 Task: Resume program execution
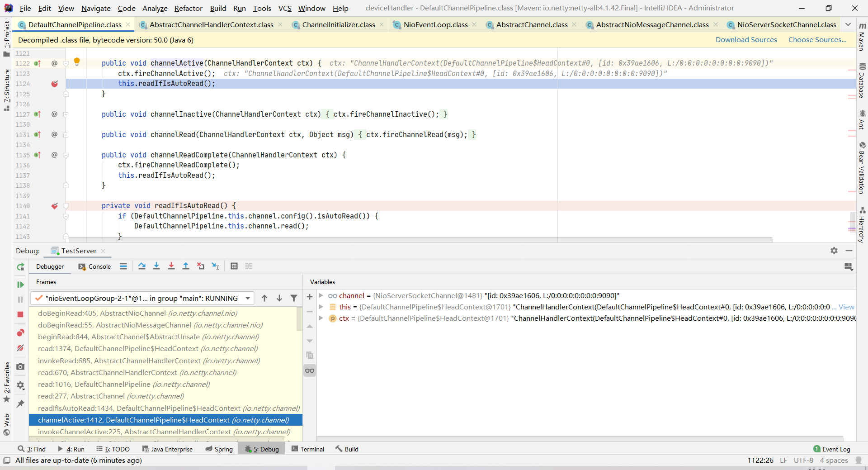point(20,285)
